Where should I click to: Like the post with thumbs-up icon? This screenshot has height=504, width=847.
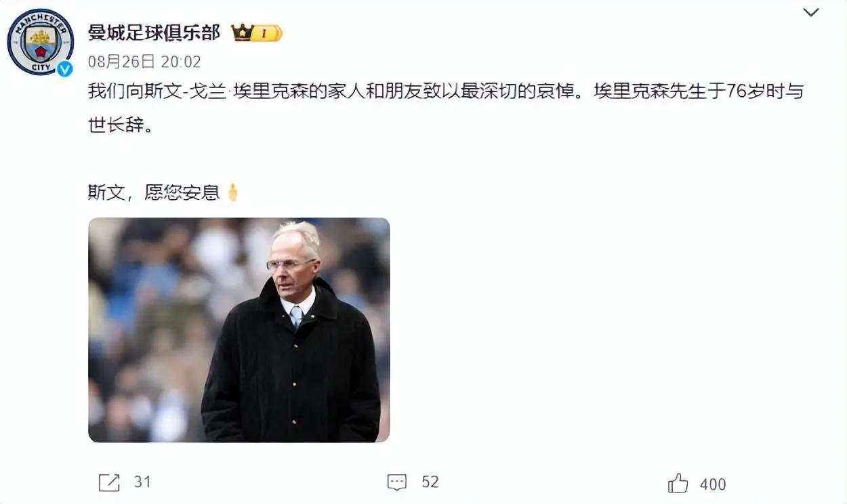pos(678,483)
